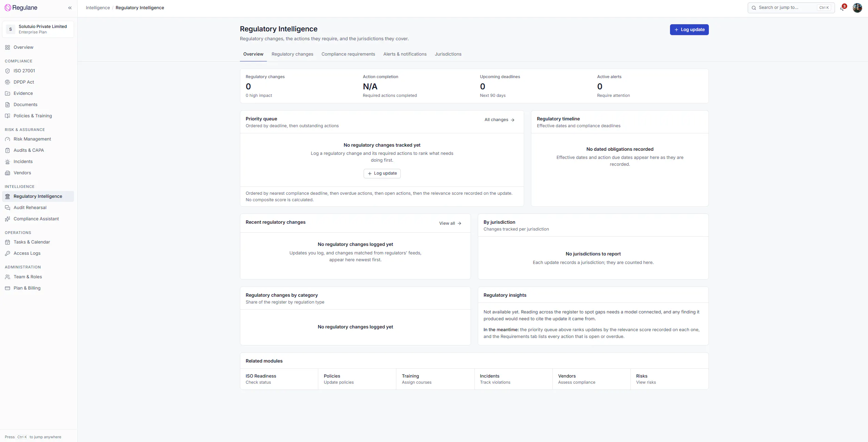Open Plan & Billing in the sidebar
The height and width of the screenshot is (442, 868).
(x=38, y=288)
